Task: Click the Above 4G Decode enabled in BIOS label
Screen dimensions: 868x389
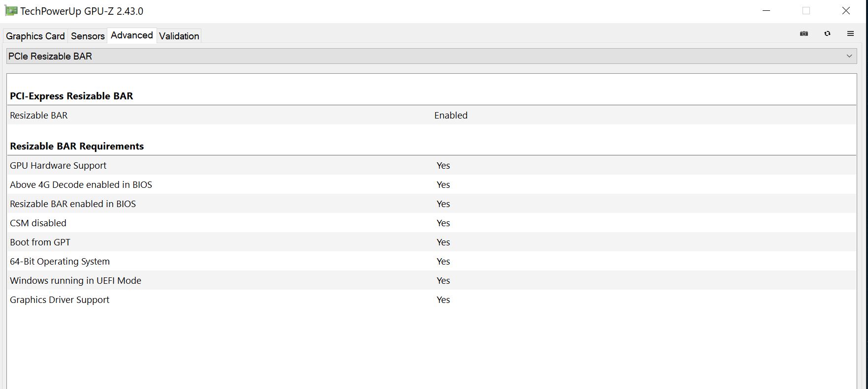Action: pos(81,184)
